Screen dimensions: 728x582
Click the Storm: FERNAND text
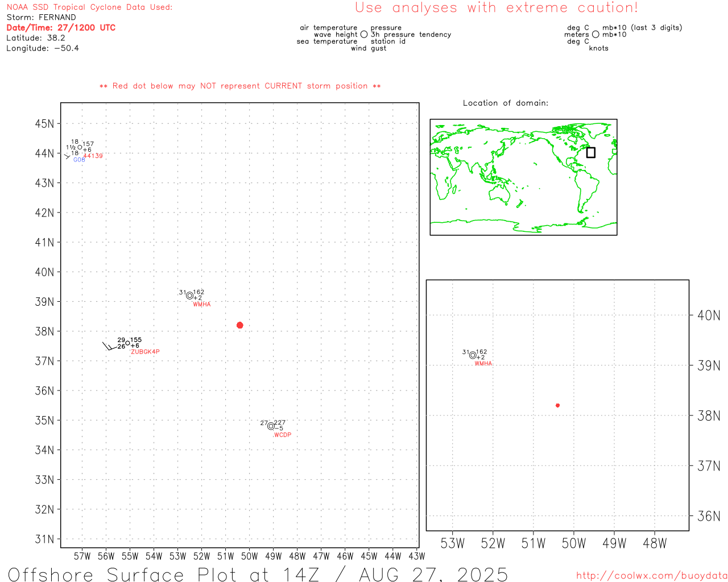click(x=41, y=18)
